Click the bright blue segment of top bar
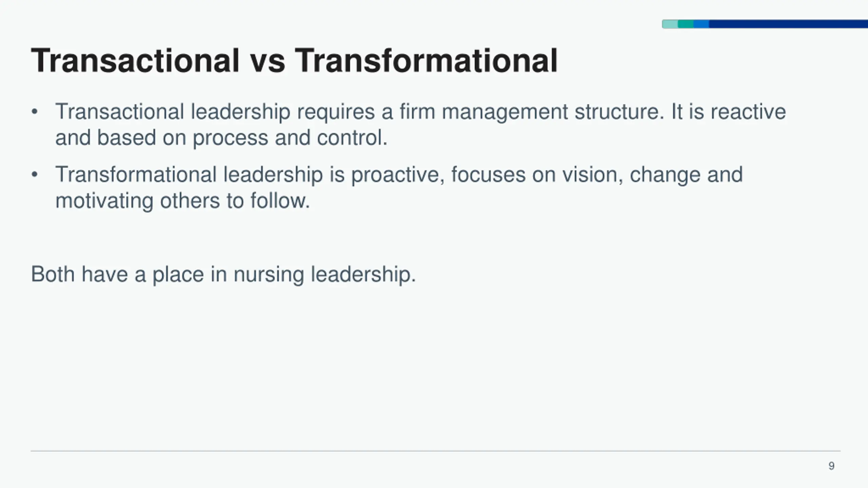The image size is (868, 488). coord(701,24)
